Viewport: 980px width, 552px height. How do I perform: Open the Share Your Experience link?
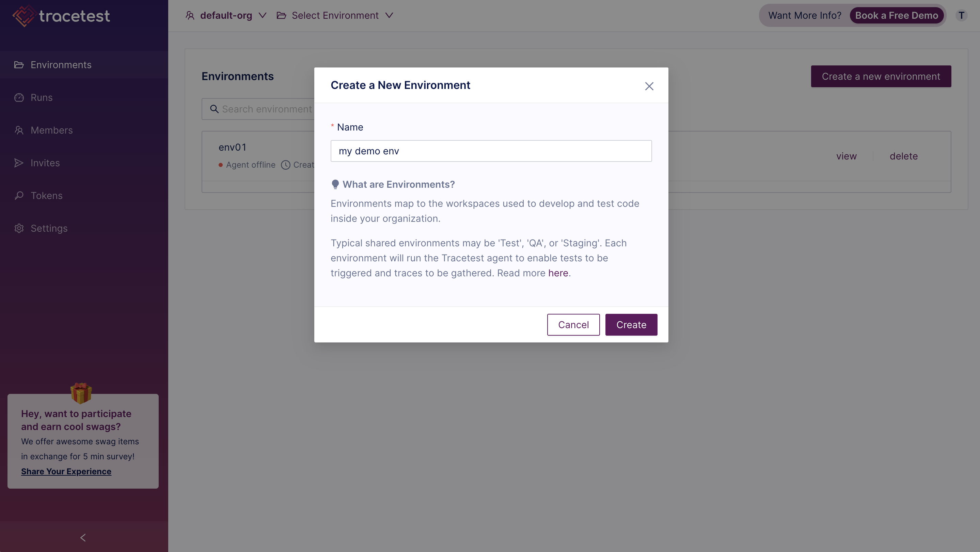pyautogui.click(x=66, y=471)
